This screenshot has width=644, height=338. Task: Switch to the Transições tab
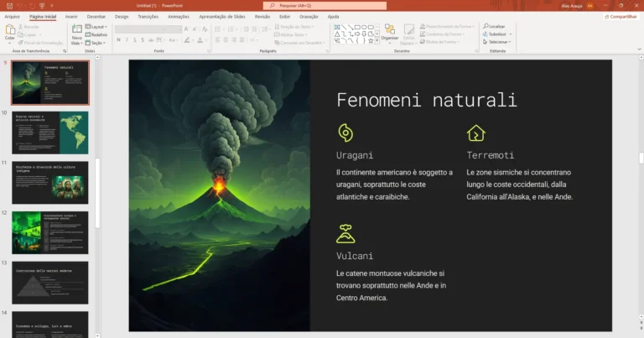[x=148, y=17]
